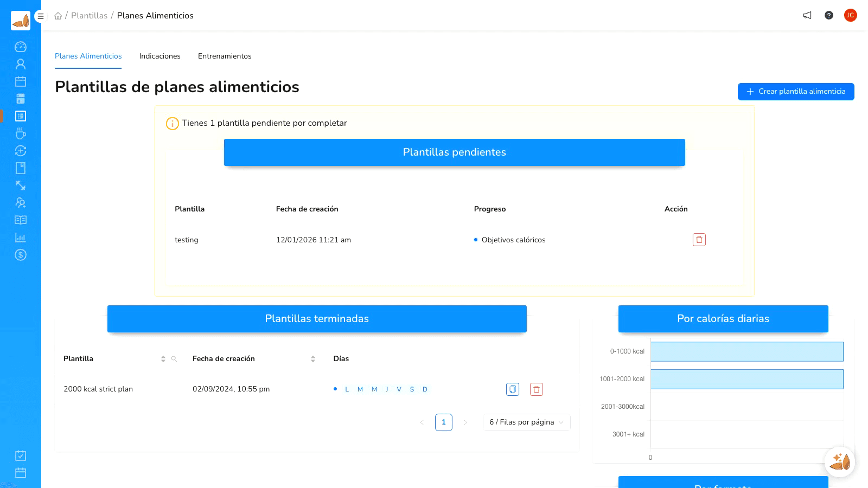Viewport: 868px width, 488px height.
Task: Open the fridge-shaped sidebar icon
Action: click(21, 99)
